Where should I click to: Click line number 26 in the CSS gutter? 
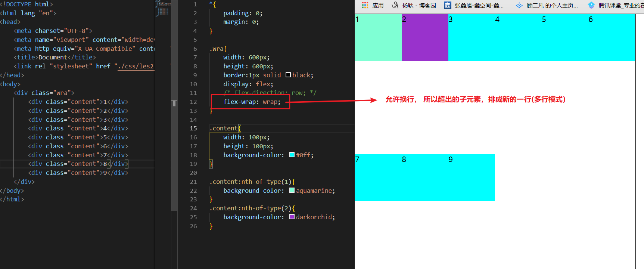tap(193, 226)
